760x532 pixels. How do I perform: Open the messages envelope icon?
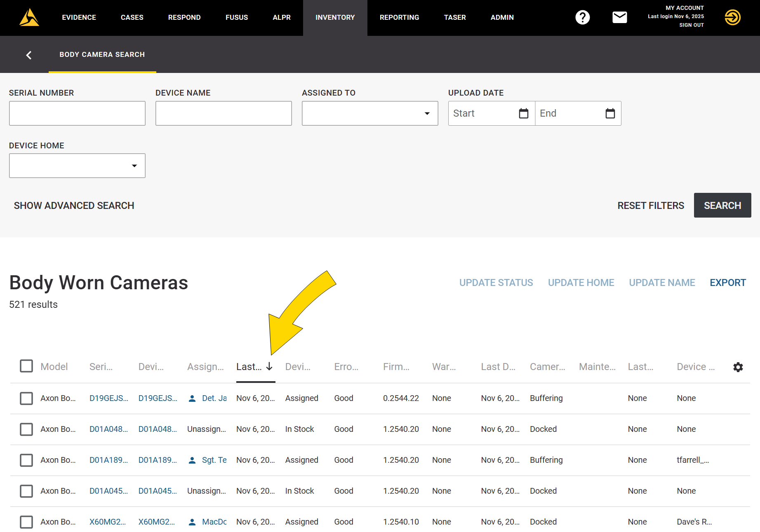[619, 17]
